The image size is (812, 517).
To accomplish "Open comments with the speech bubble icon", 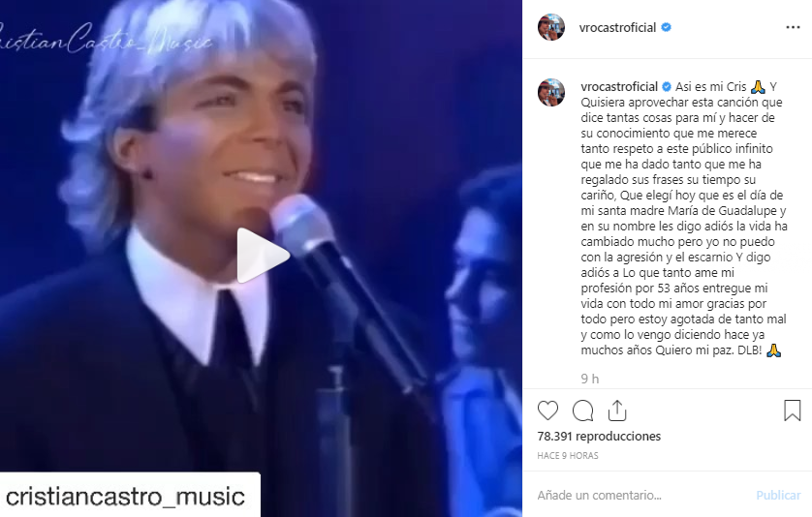I will click(583, 411).
